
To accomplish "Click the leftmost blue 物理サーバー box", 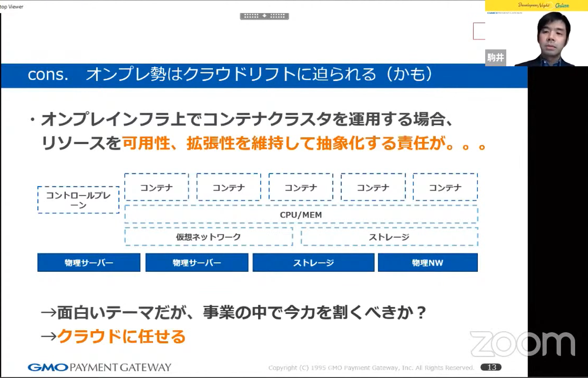I will [x=89, y=262].
